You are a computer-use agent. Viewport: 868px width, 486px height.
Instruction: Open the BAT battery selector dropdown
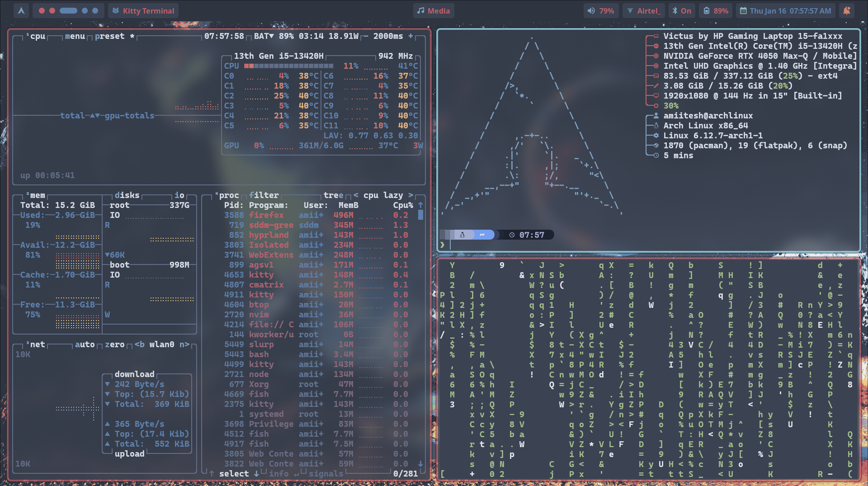click(x=264, y=36)
